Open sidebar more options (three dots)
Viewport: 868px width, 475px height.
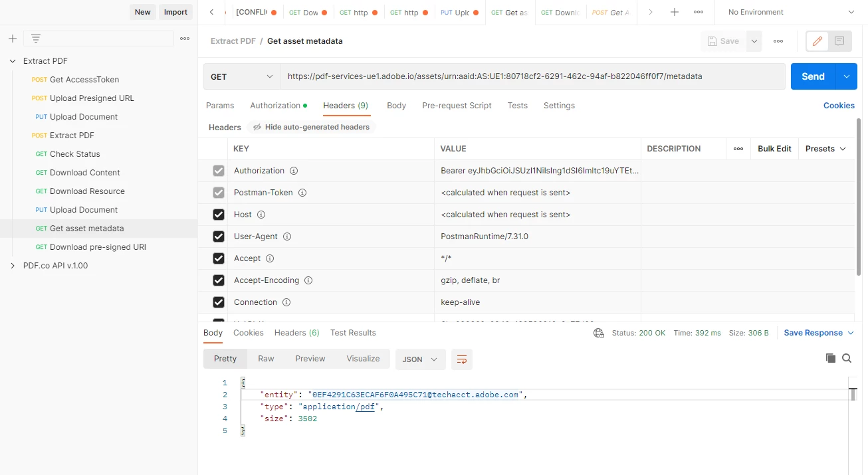[x=185, y=39]
